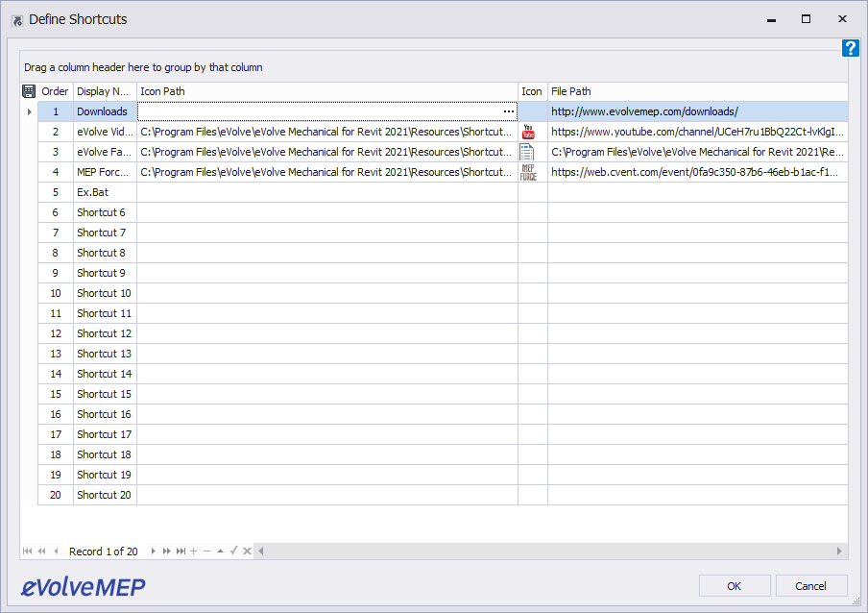Select the Downloads display name cell
868x613 pixels.
(105, 111)
